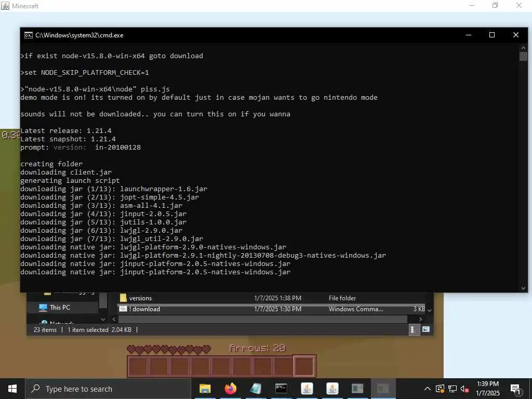Click the 'downloading client.jar' line

[66, 172]
